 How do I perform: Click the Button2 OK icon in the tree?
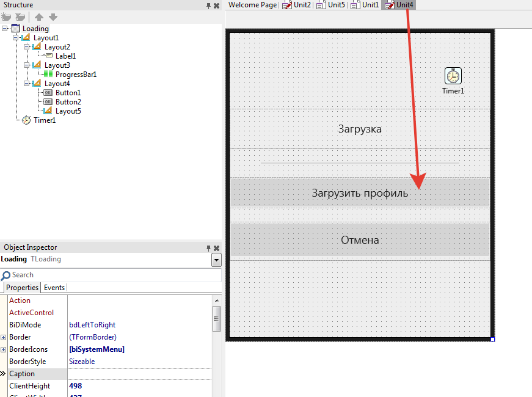48,101
